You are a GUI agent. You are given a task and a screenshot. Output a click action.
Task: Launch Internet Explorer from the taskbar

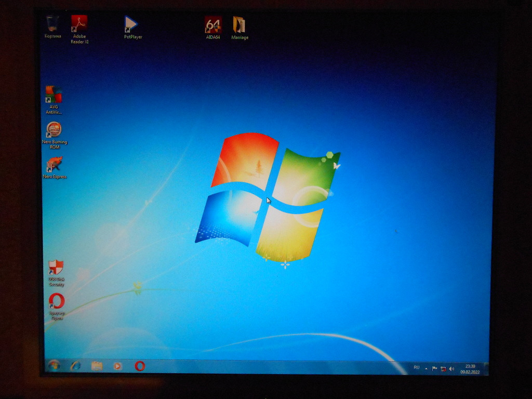(x=75, y=366)
